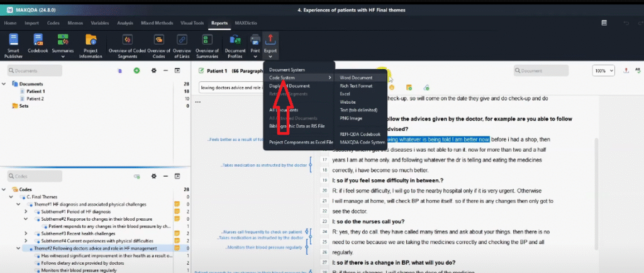The image size is (644, 273).
Task: Collapse the Codes root node
Action: click(4, 189)
